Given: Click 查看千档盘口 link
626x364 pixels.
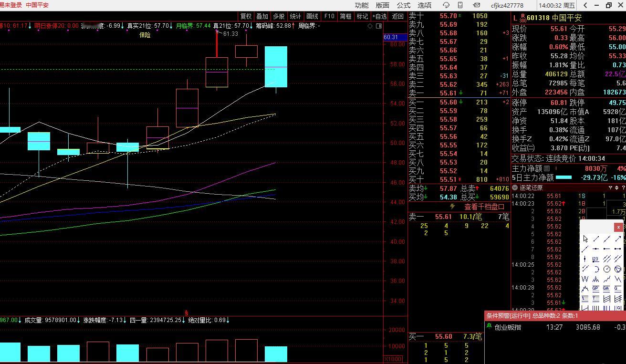Looking at the screenshot, I should pyautogui.click(x=484, y=207).
